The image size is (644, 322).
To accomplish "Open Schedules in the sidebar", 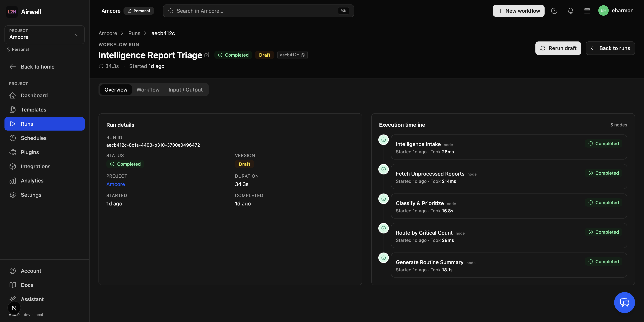I will [45, 138].
